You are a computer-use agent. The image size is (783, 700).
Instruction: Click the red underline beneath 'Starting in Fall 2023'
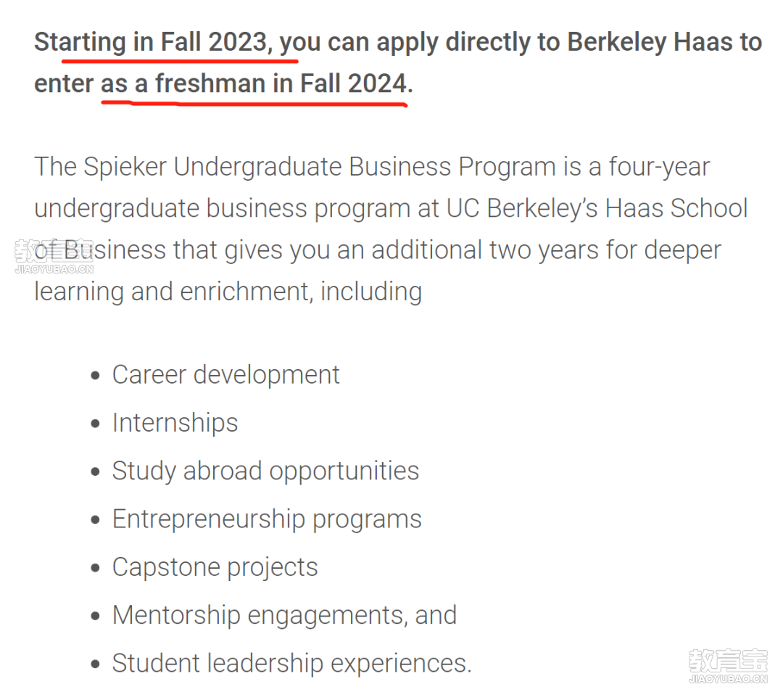click(180, 61)
